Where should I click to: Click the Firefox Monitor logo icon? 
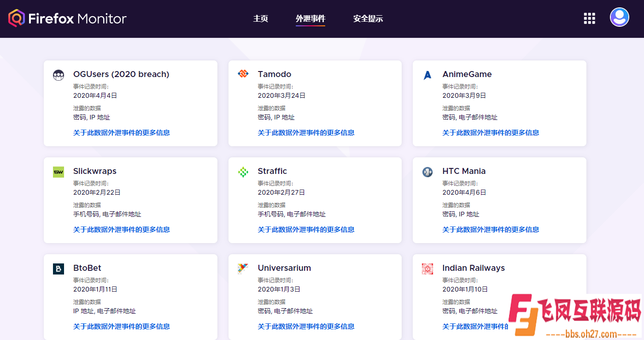[x=16, y=18]
